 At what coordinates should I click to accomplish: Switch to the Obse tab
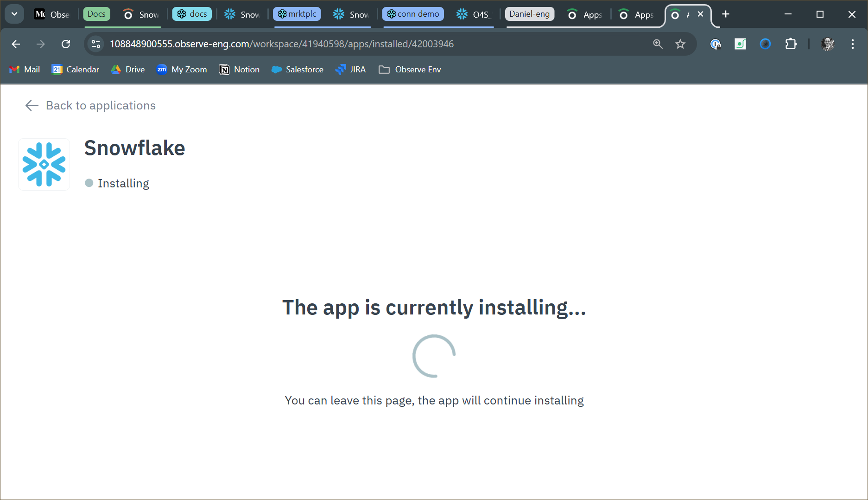(x=52, y=14)
